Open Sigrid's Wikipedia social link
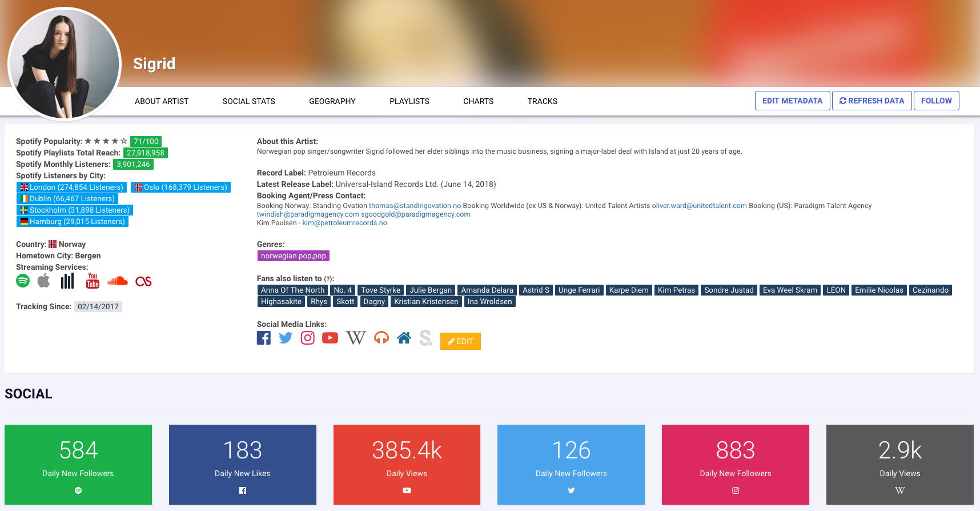Screen dimensions: 980x511 click(x=356, y=338)
